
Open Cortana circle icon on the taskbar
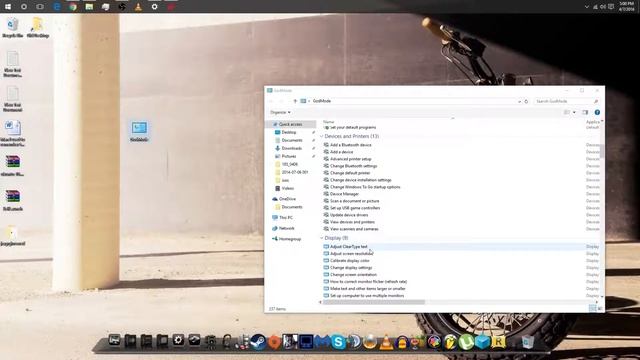[x=24, y=7]
